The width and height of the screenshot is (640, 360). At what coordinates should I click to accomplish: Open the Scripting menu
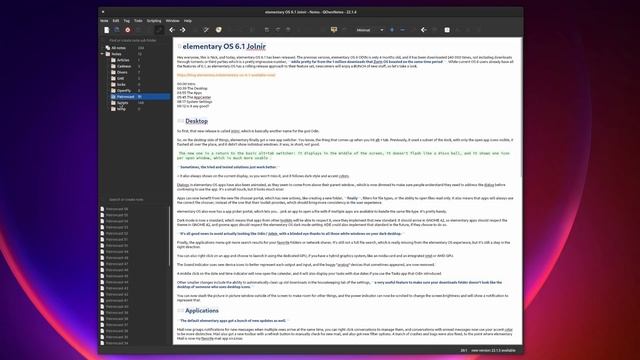154,20
